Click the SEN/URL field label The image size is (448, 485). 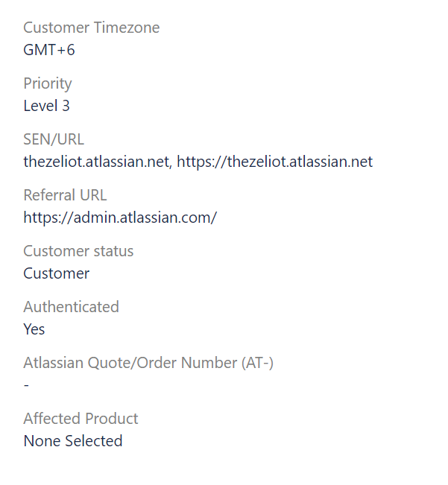click(x=54, y=139)
